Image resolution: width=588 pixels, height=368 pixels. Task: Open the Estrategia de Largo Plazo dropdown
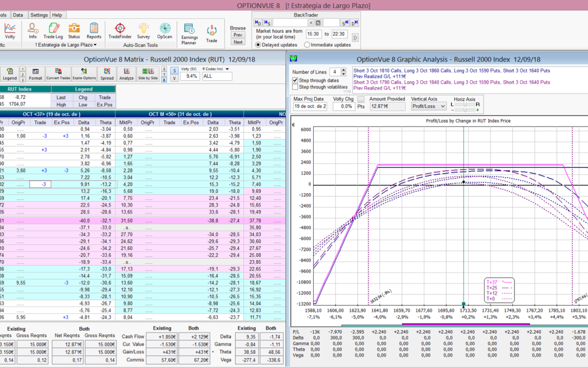tap(66, 45)
